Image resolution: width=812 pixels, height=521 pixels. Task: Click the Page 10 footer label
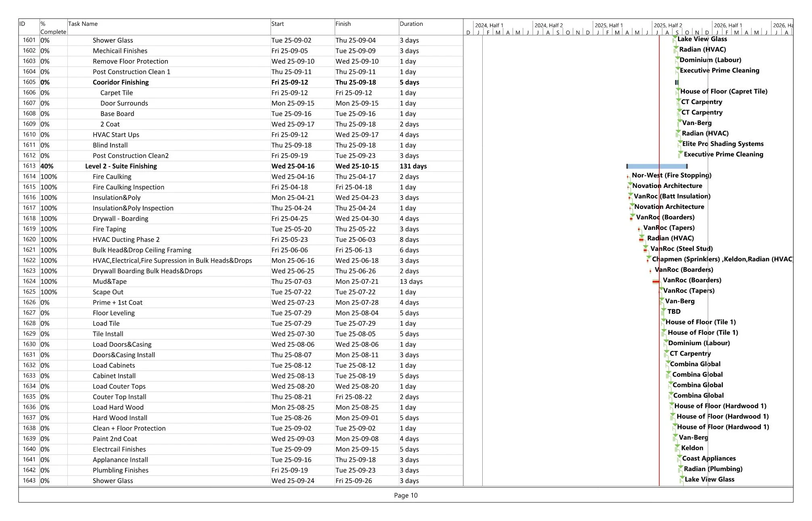[x=406, y=495]
